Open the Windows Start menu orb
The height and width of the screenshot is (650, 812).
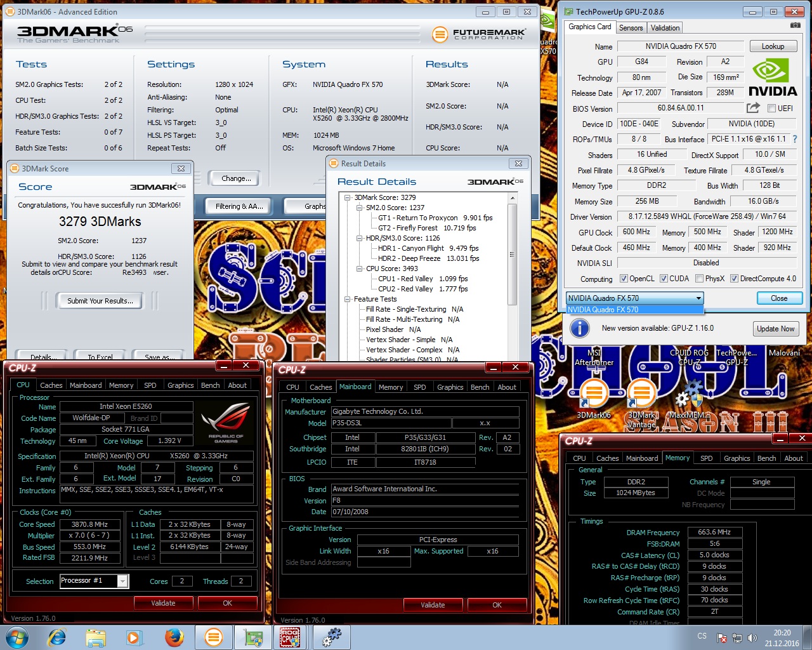(17, 637)
